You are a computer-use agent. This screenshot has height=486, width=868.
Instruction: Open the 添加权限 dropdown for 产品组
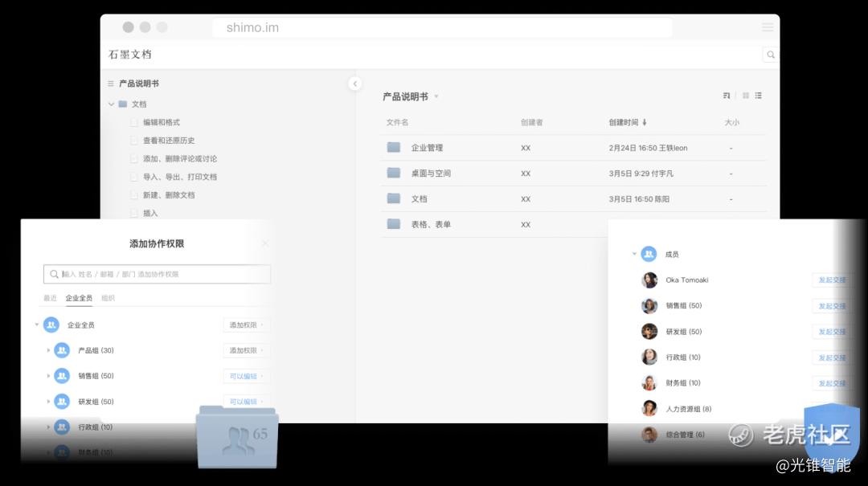tap(247, 350)
